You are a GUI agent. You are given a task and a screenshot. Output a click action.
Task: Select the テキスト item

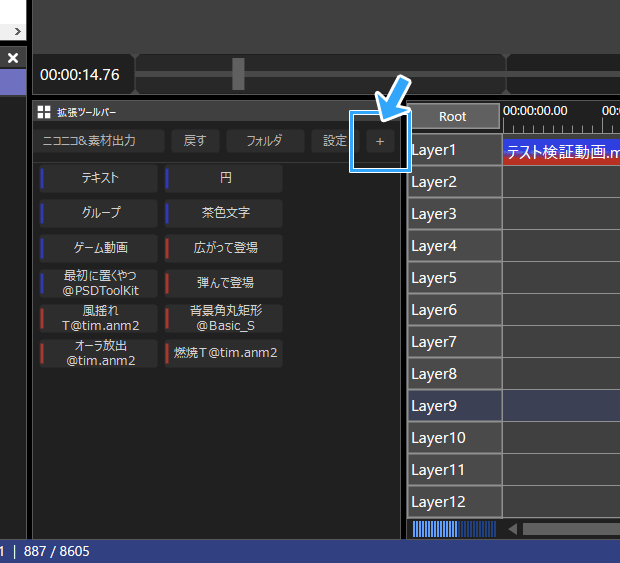99,178
